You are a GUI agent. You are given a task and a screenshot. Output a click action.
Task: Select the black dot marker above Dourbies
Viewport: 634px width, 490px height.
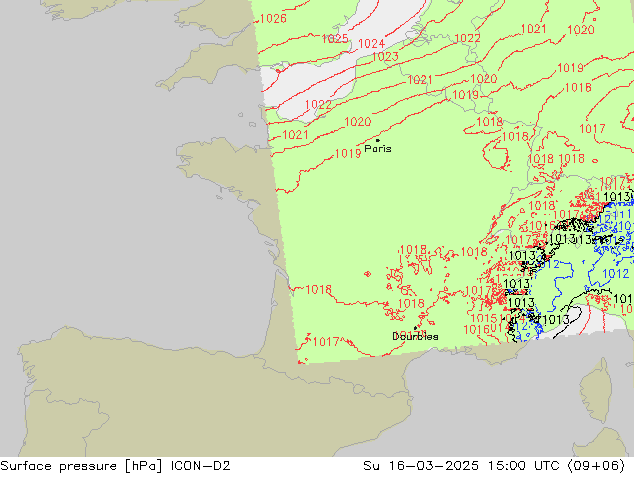click(415, 328)
